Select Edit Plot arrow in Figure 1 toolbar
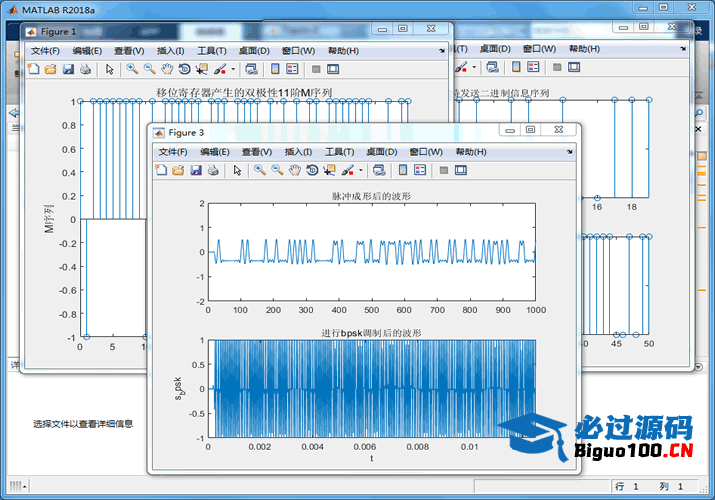 click(109, 69)
